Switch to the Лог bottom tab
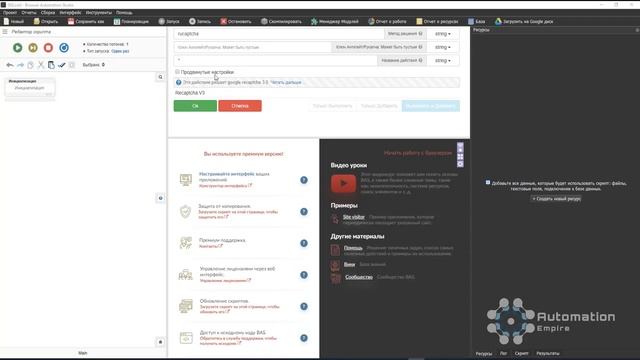The width and height of the screenshot is (640, 360). click(x=503, y=353)
